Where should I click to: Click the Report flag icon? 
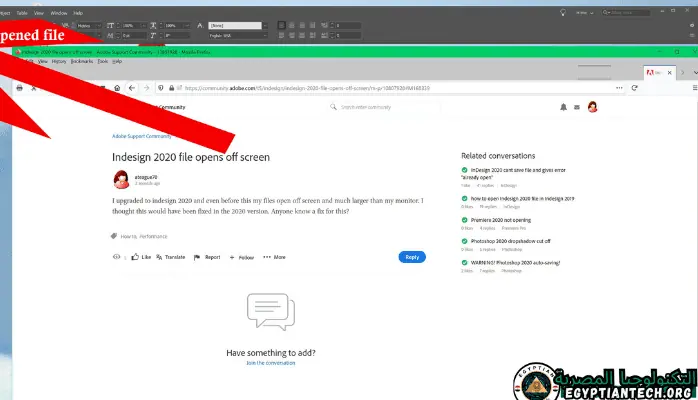coord(198,257)
